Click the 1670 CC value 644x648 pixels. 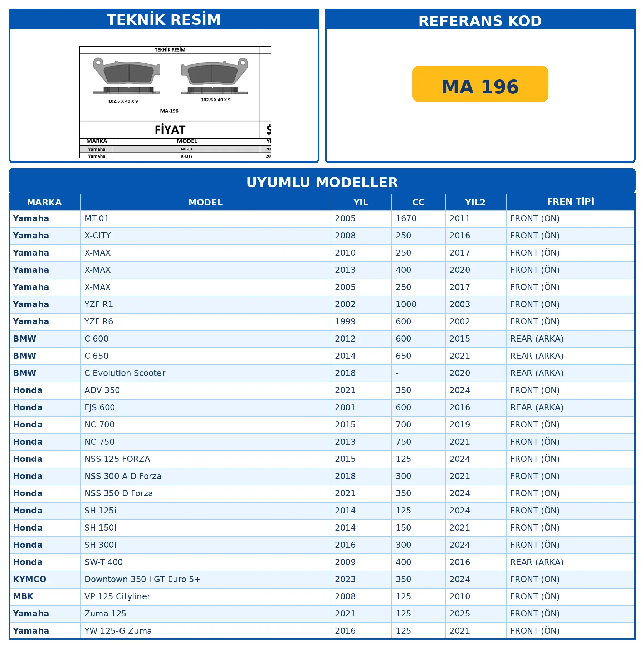click(x=406, y=218)
